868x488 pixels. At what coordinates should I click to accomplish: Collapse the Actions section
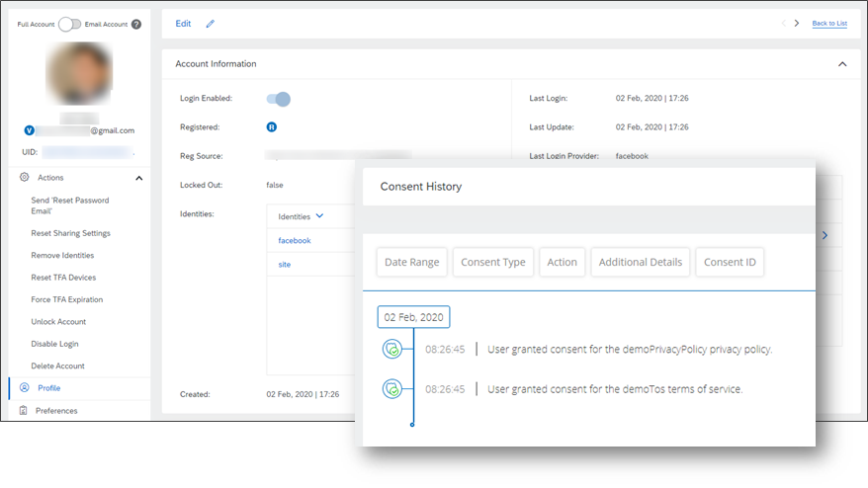[139, 178]
